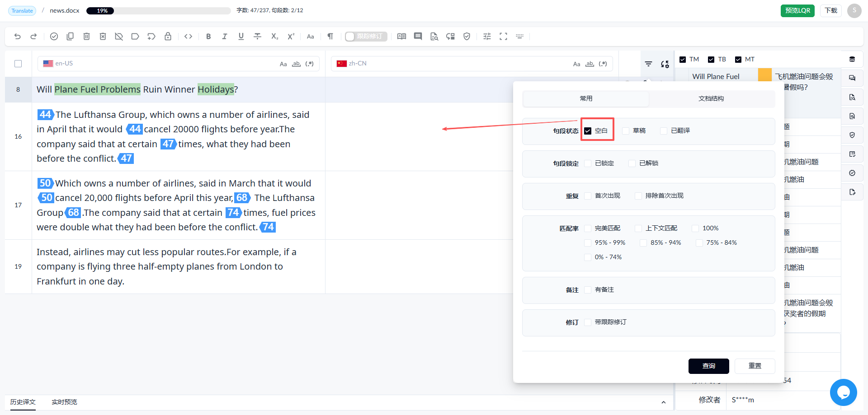Apply superscript formatting
The height and width of the screenshot is (415, 868).
[x=291, y=37]
